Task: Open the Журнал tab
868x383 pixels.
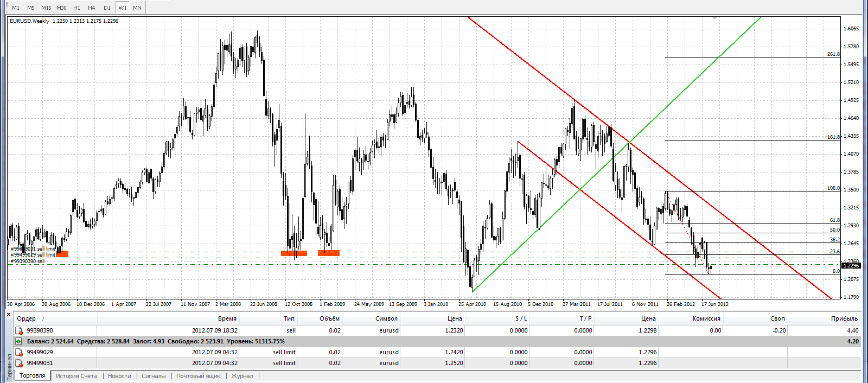Action: (x=242, y=376)
